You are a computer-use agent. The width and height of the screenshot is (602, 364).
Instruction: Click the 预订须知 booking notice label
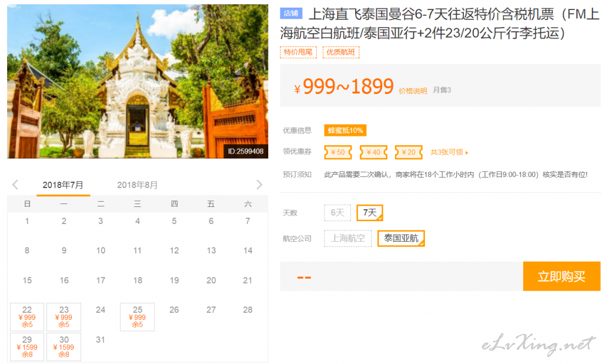pyautogui.click(x=297, y=174)
